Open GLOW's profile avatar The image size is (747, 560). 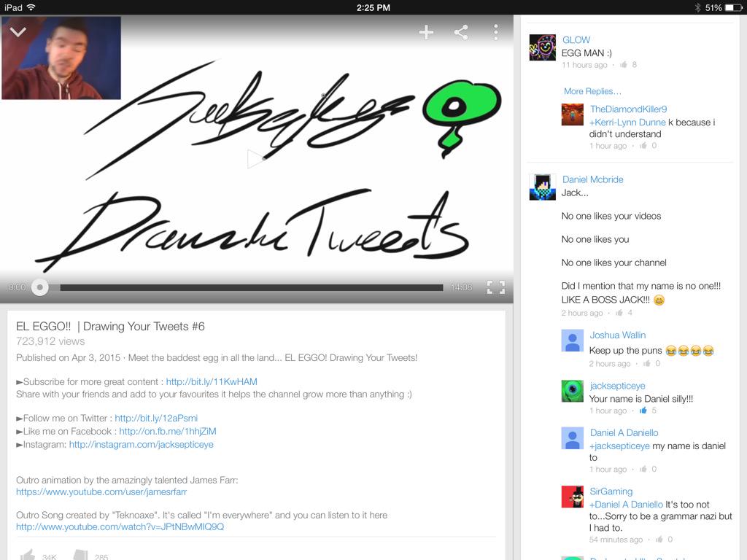(542, 47)
